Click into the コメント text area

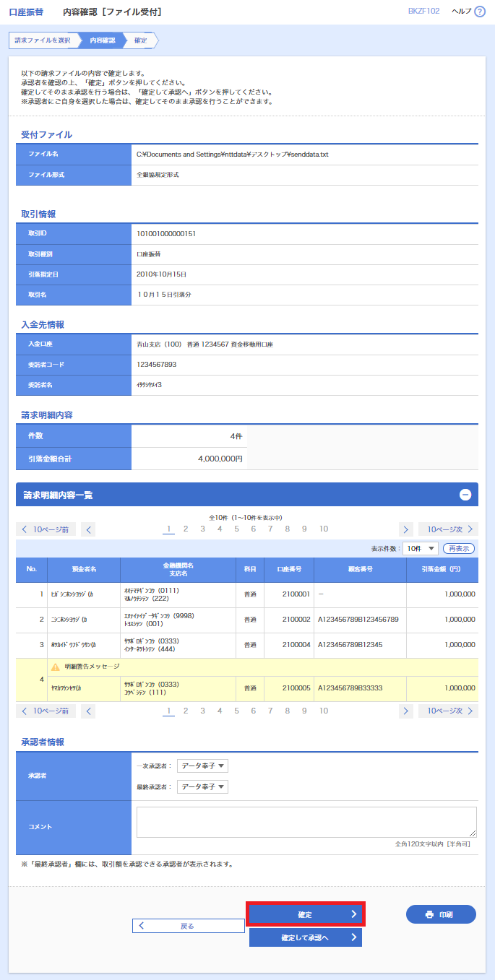coord(306,822)
